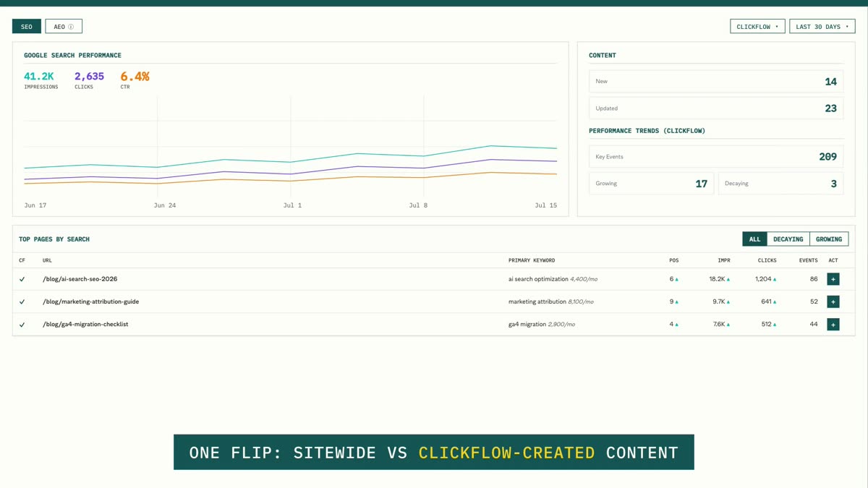
Task: Click plus action for ai-search-seo-2026 row
Action: click(x=833, y=279)
